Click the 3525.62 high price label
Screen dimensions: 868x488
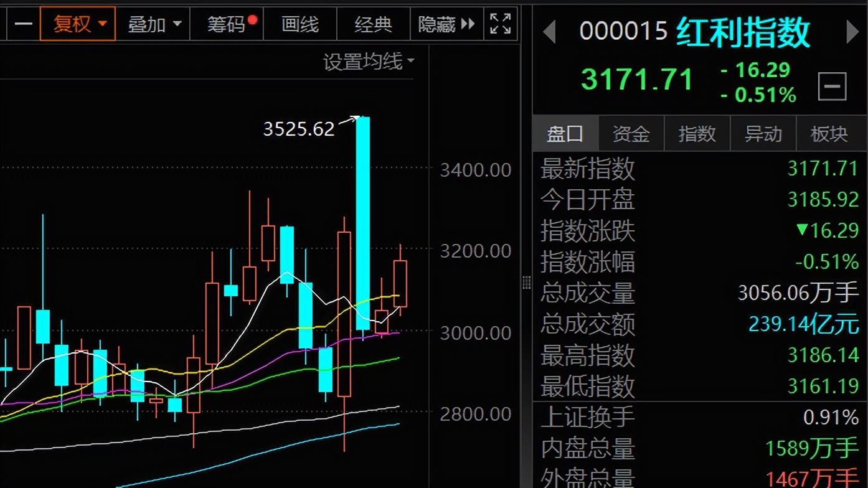point(299,129)
